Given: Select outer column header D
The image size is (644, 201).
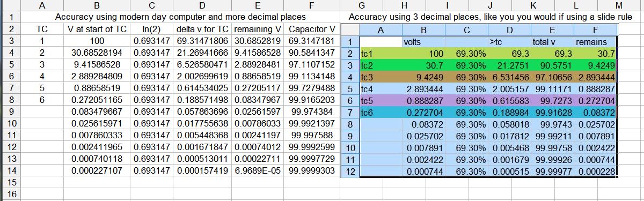Looking at the screenshot, I should point(202,5).
